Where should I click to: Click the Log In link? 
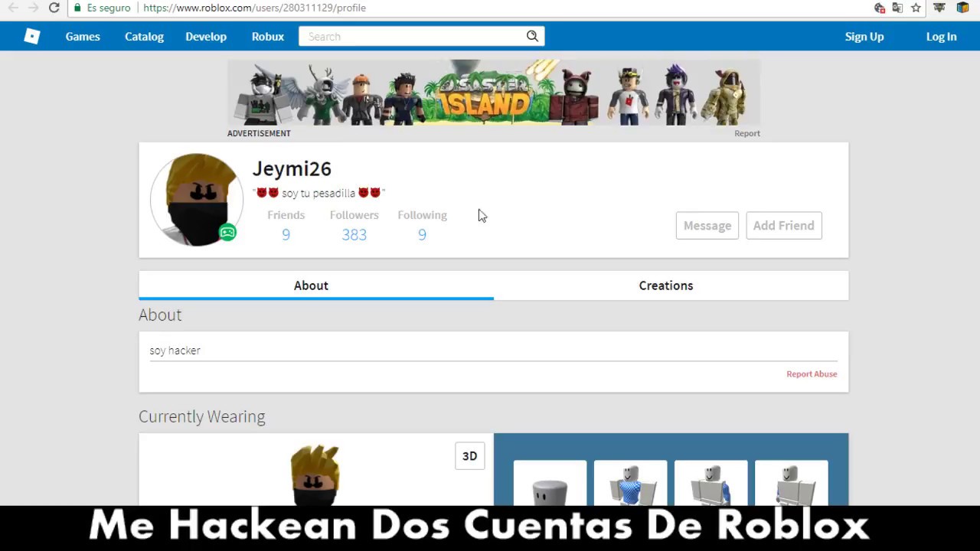tap(942, 36)
